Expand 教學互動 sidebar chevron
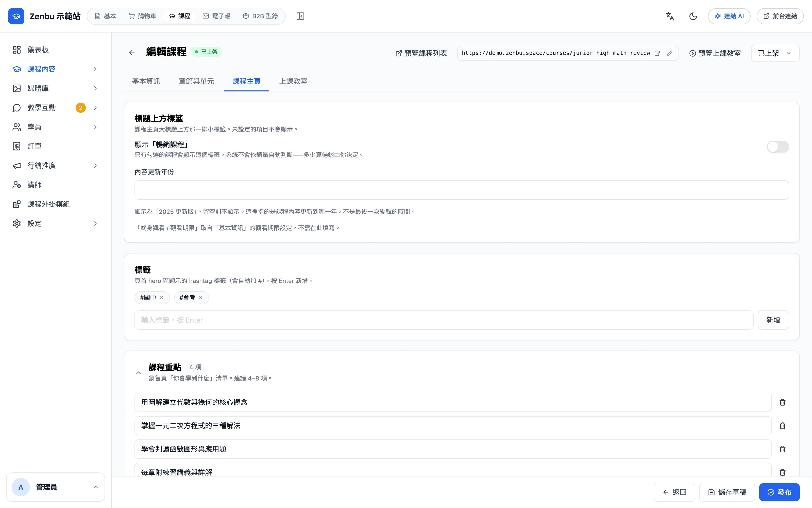Screen dimensions: 812x508 click(x=95, y=107)
